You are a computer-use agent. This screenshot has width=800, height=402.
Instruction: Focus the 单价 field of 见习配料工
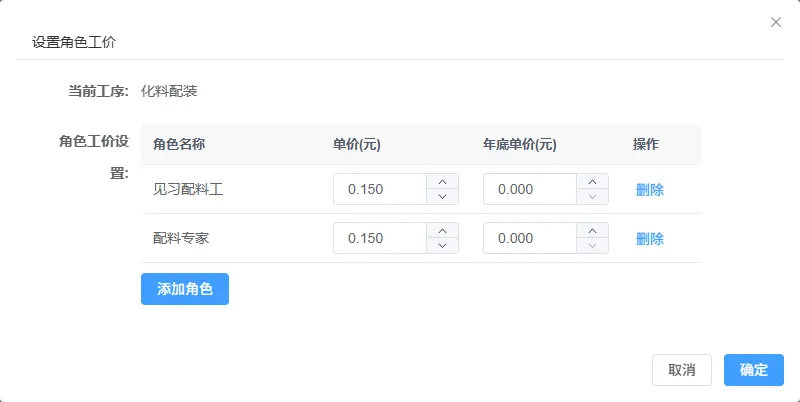click(x=380, y=189)
